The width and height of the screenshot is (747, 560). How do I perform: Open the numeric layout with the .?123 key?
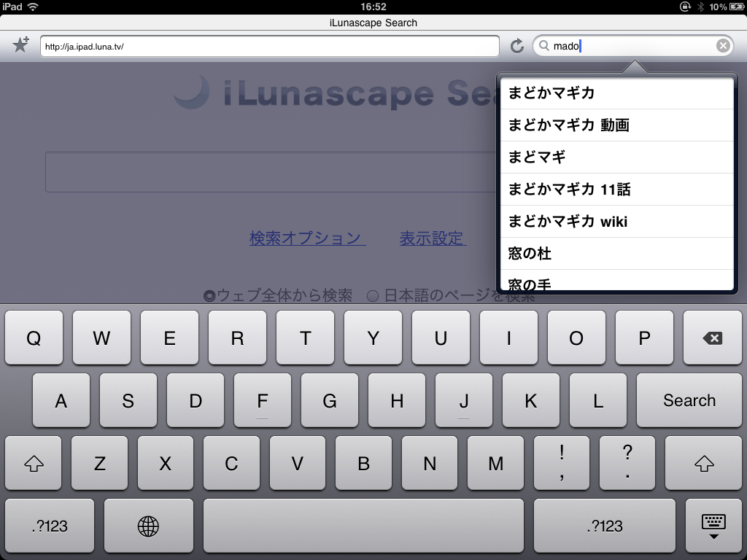pyautogui.click(x=48, y=525)
